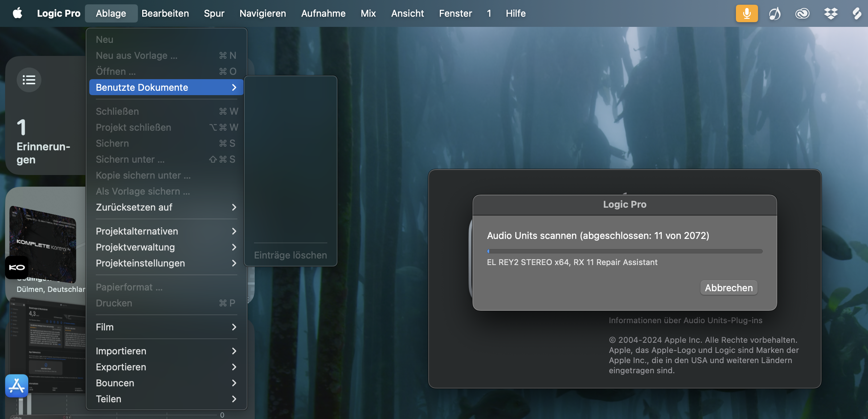Click Informationen über Audio Units-Plug-ins link
This screenshot has height=419, width=868.
pos(685,320)
